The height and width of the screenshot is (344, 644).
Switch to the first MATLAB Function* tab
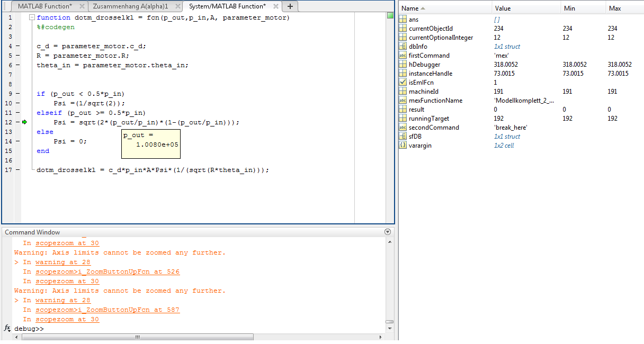[x=44, y=6]
